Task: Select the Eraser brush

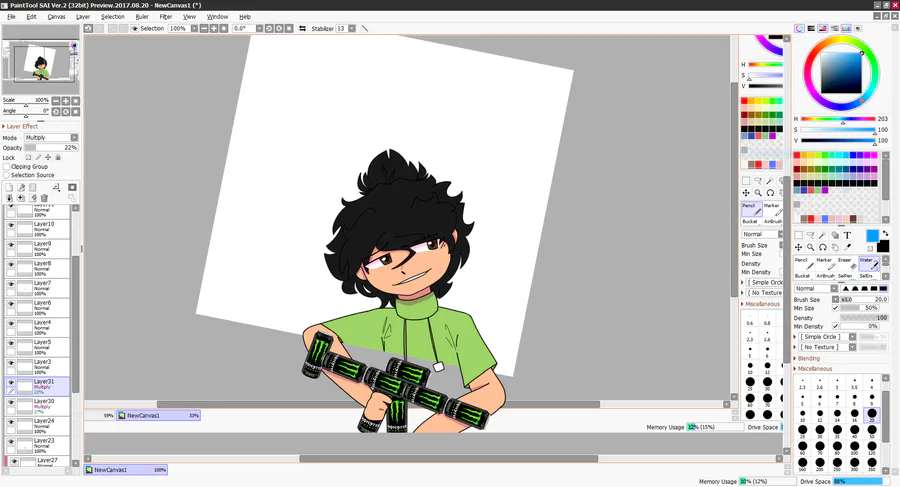Action: click(x=846, y=263)
